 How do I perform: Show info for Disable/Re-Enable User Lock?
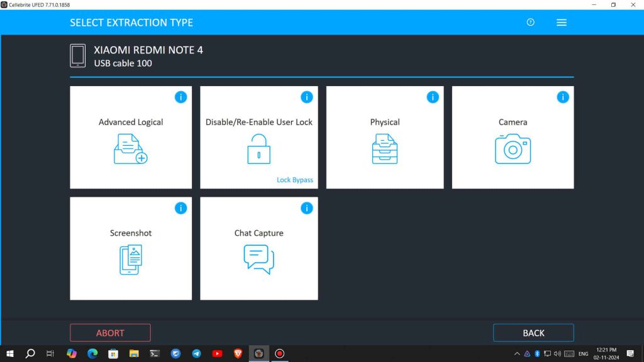[306, 97]
